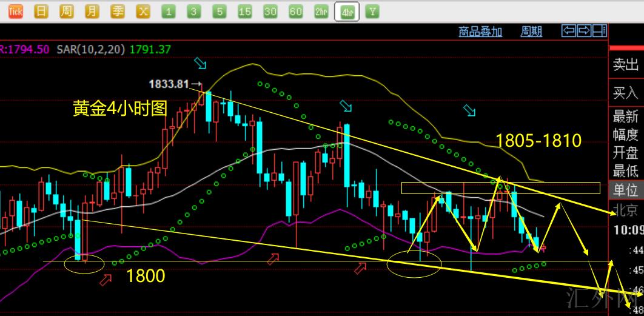
Task: Select the quarterly (季) period icon
Action: pyautogui.click(x=118, y=12)
